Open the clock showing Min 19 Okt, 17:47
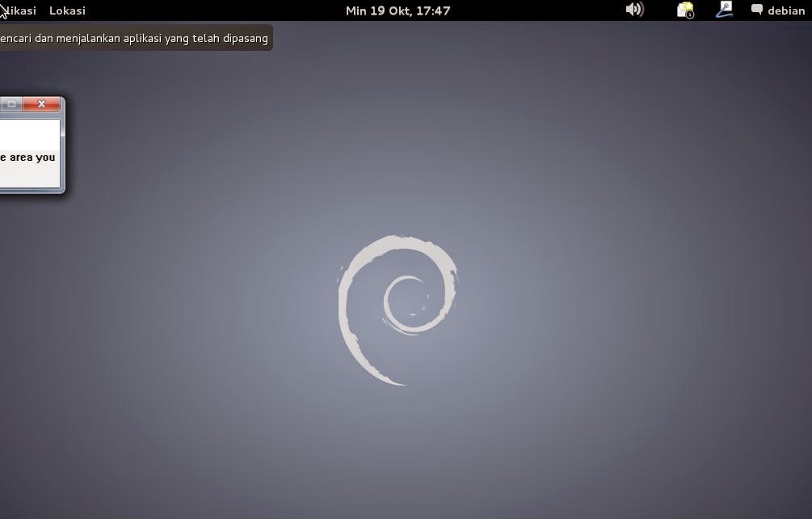Viewport: 812px width, 519px height. pos(398,11)
